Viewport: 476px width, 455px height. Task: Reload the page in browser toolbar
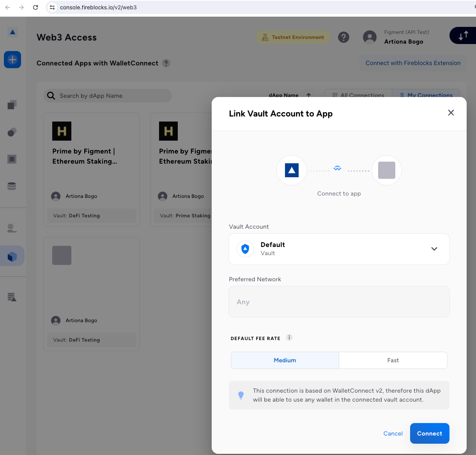coord(35,7)
